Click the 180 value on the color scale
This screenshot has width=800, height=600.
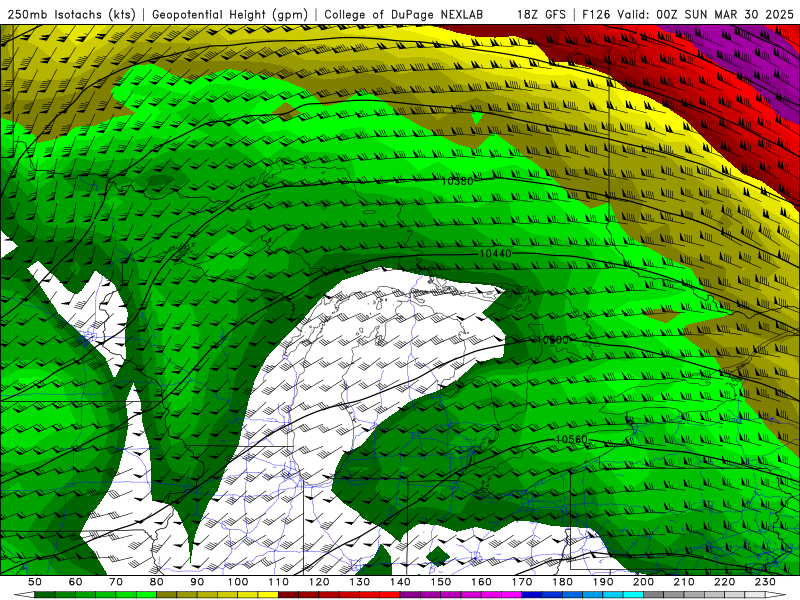pos(562,582)
